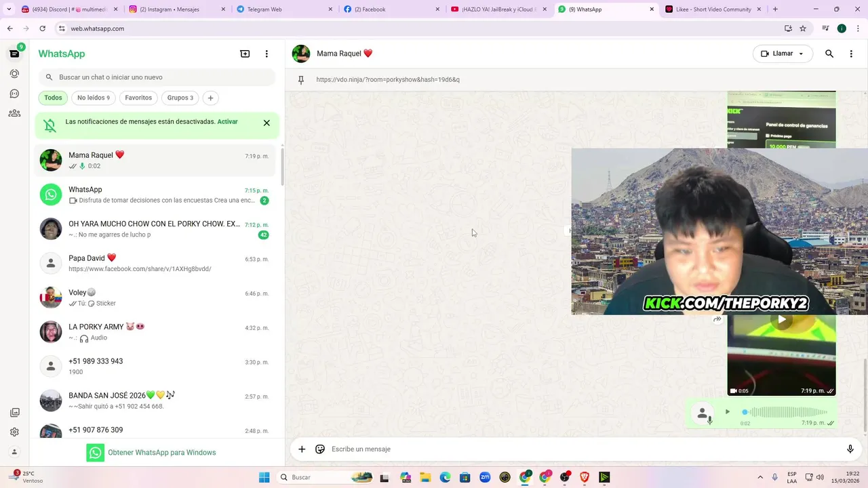Open the Kick earnings image thumbnail
The image size is (868, 488).
point(781,119)
